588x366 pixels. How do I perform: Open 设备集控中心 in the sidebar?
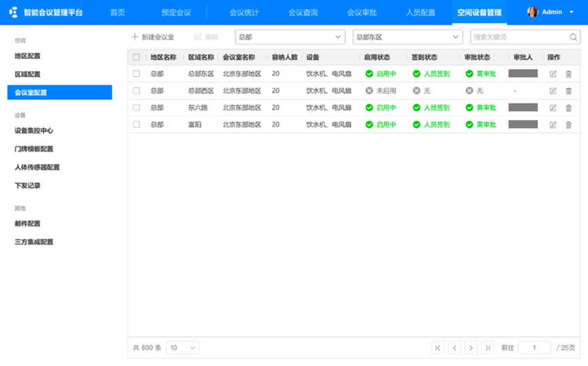point(34,131)
